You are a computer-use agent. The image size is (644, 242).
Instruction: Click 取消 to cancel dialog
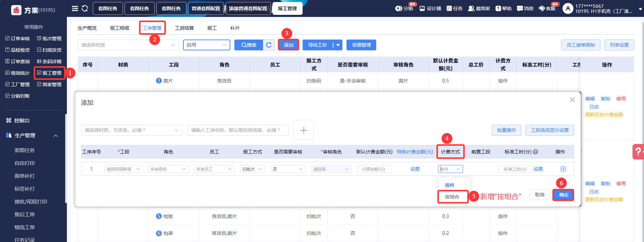[x=540, y=195]
